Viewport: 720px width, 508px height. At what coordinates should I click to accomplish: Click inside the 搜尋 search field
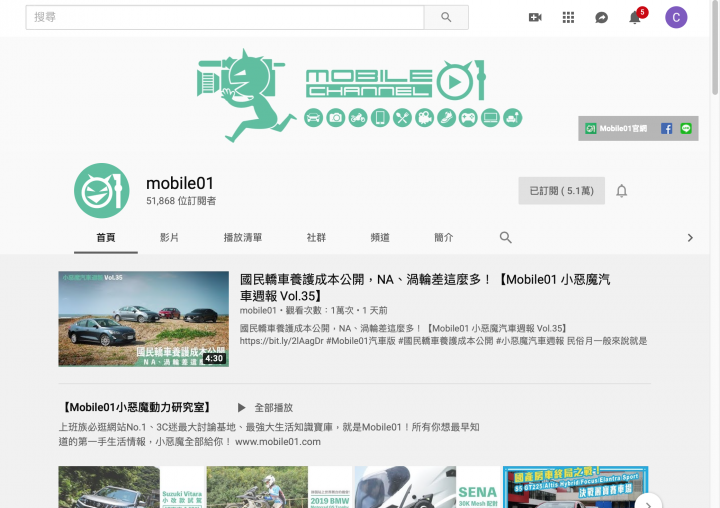point(225,17)
